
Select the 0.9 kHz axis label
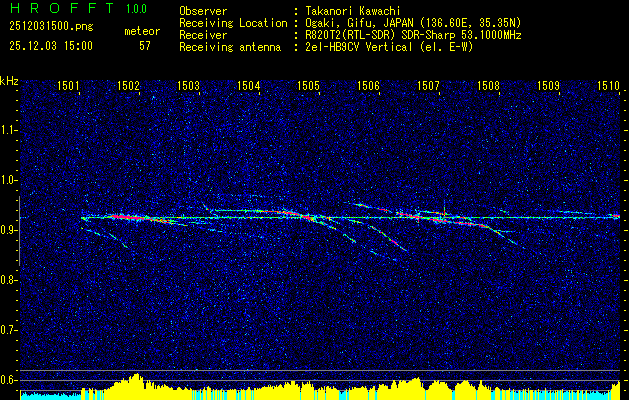coord(9,230)
